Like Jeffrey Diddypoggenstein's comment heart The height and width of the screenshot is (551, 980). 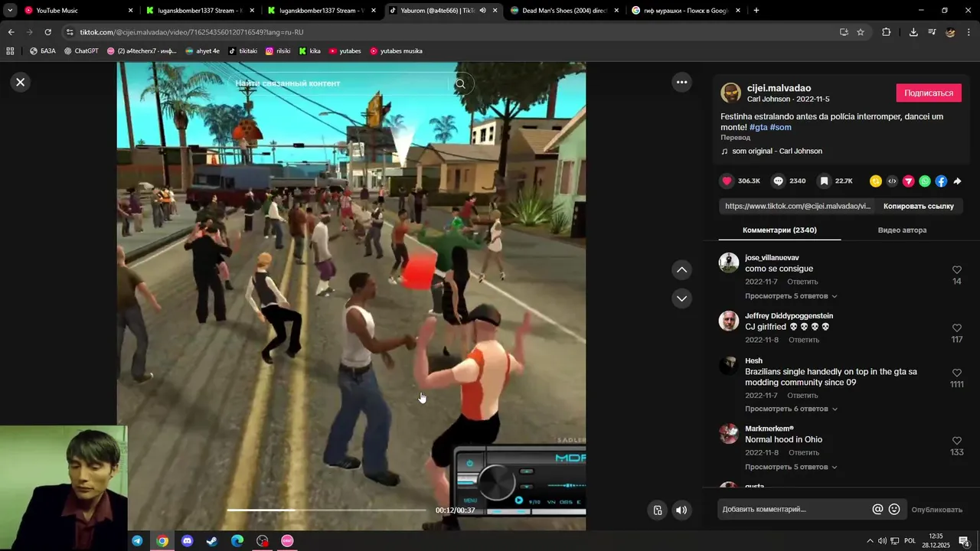tap(957, 328)
